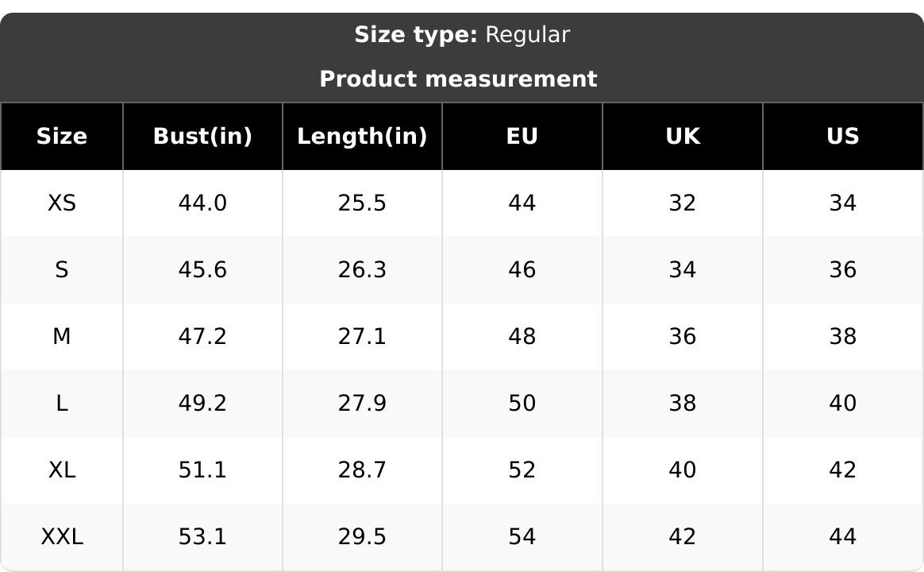Click EU value 52 in XL row
This screenshot has height=572, width=924.
tap(522, 470)
